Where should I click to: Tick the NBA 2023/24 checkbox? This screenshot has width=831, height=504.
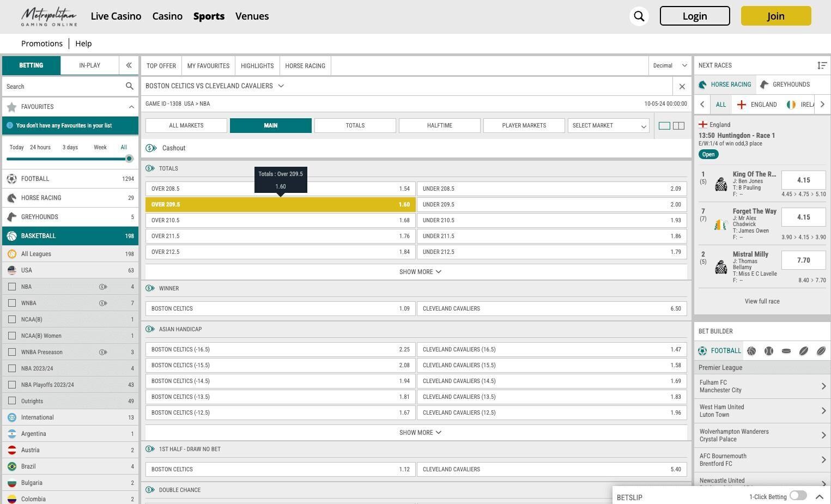pyautogui.click(x=12, y=368)
